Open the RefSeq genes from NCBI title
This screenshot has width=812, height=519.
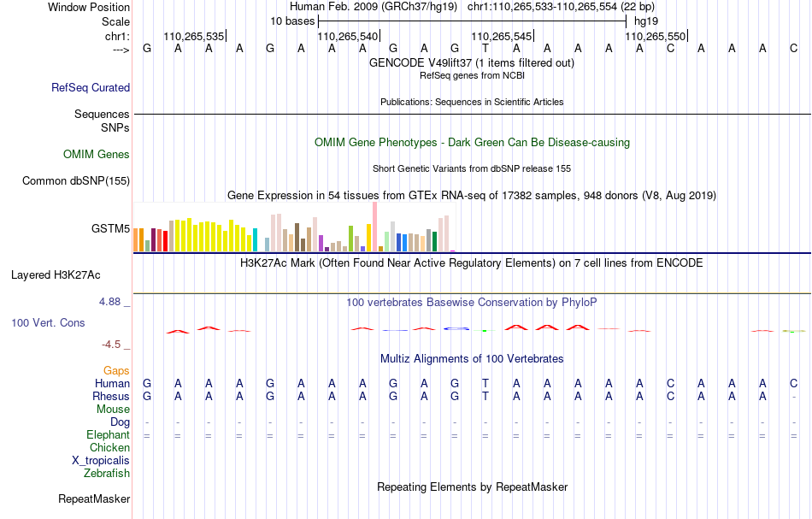click(x=472, y=75)
